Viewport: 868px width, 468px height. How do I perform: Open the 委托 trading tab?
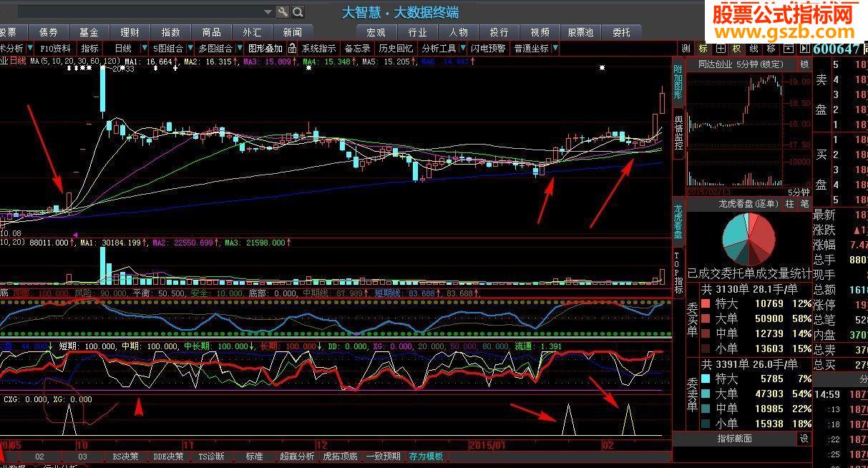(621, 32)
